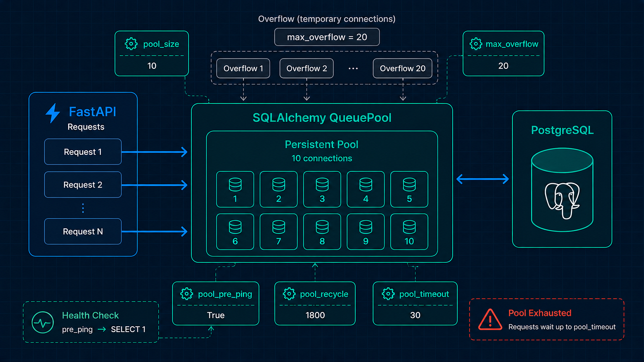Click the gear icon beside pool_recycle

pyautogui.click(x=289, y=294)
